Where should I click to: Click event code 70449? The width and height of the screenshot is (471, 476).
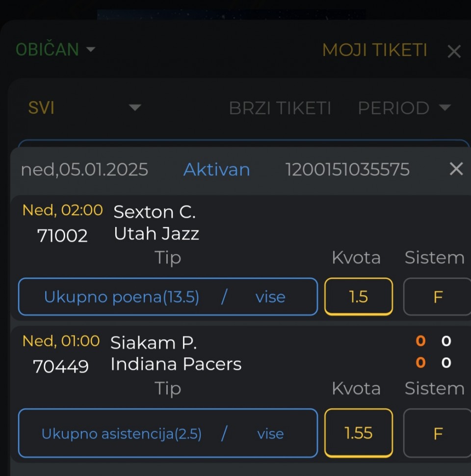pos(61,366)
